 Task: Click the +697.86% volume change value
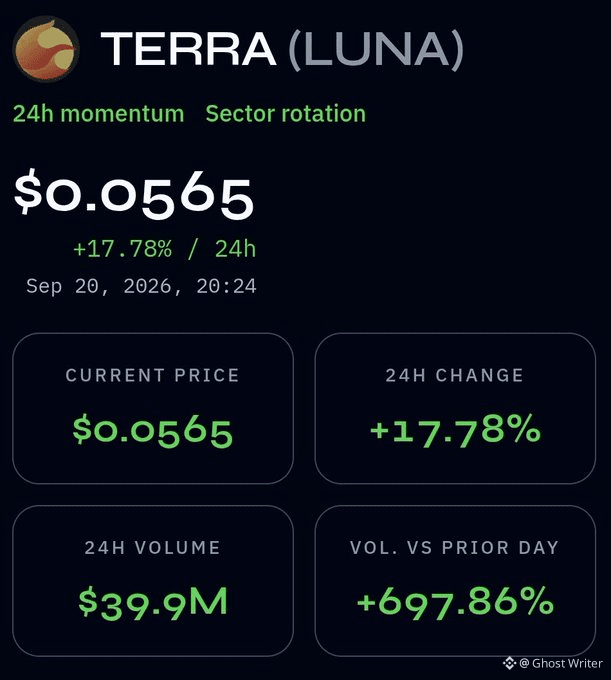click(x=455, y=603)
